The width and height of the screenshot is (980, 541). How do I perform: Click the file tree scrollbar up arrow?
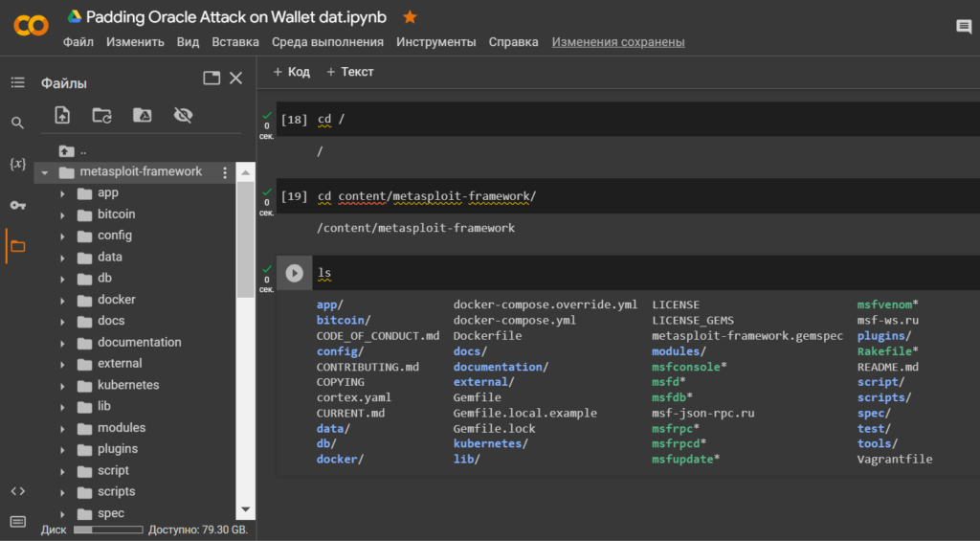pos(246,172)
